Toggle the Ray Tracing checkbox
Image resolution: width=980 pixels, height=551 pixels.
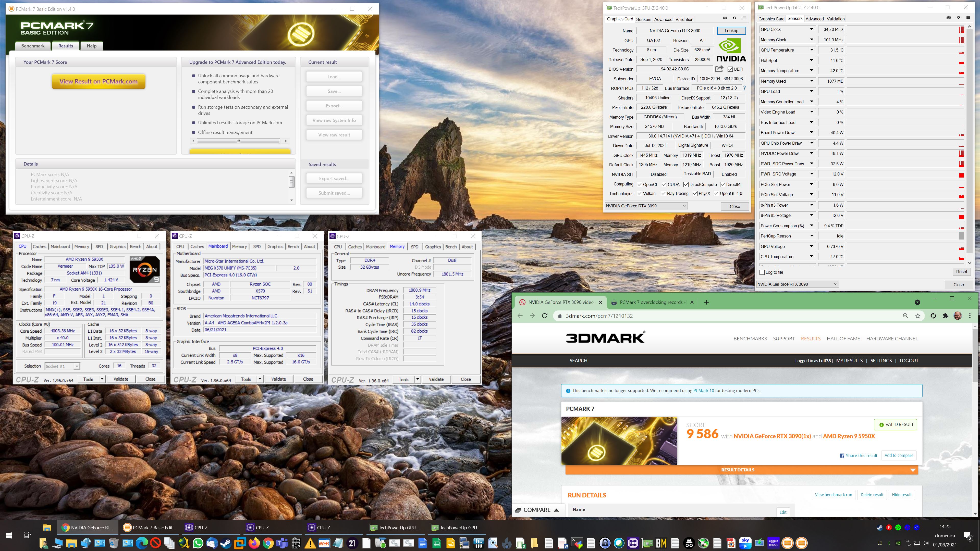coord(664,193)
